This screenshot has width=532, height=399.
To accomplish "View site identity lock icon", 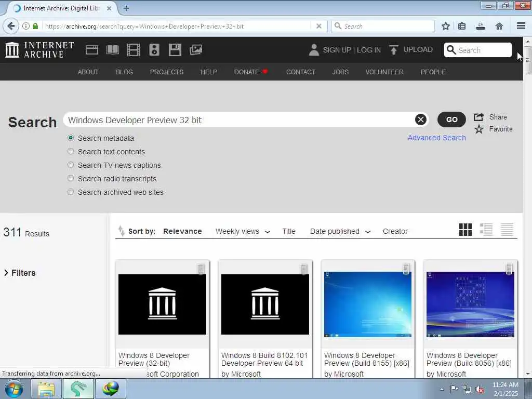I will (35, 26).
